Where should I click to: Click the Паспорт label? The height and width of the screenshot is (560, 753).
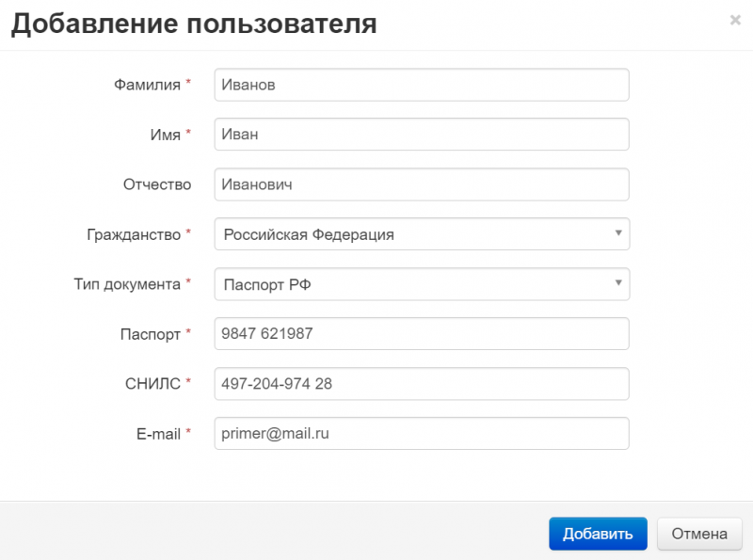[x=151, y=333]
